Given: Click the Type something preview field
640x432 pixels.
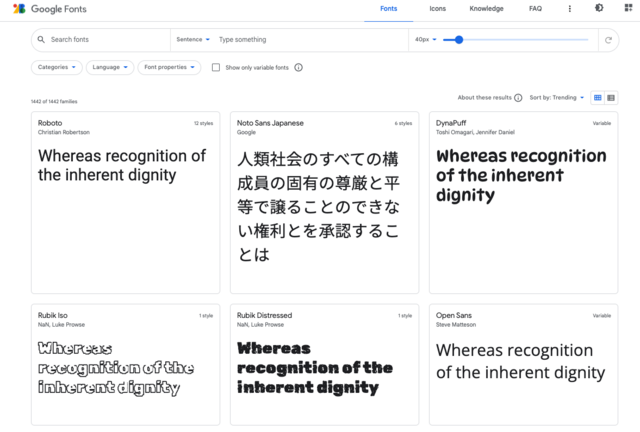Looking at the screenshot, I should click(x=310, y=40).
